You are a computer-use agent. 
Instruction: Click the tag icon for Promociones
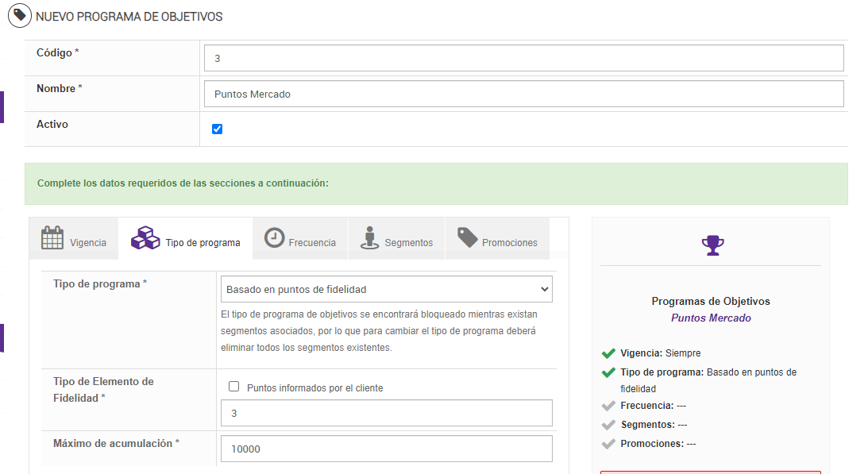pyautogui.click(x=467, y=237)
